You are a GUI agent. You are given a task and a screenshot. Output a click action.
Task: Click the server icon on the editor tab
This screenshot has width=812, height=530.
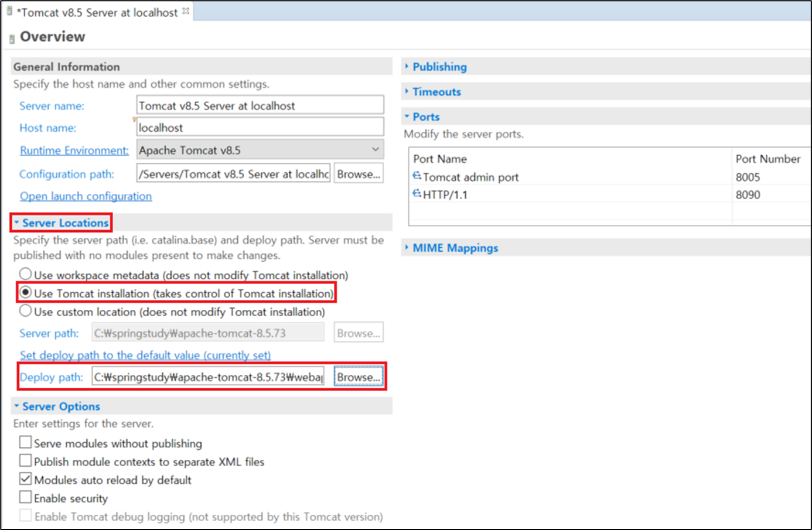pyautogui.click(x=9, y=11)
